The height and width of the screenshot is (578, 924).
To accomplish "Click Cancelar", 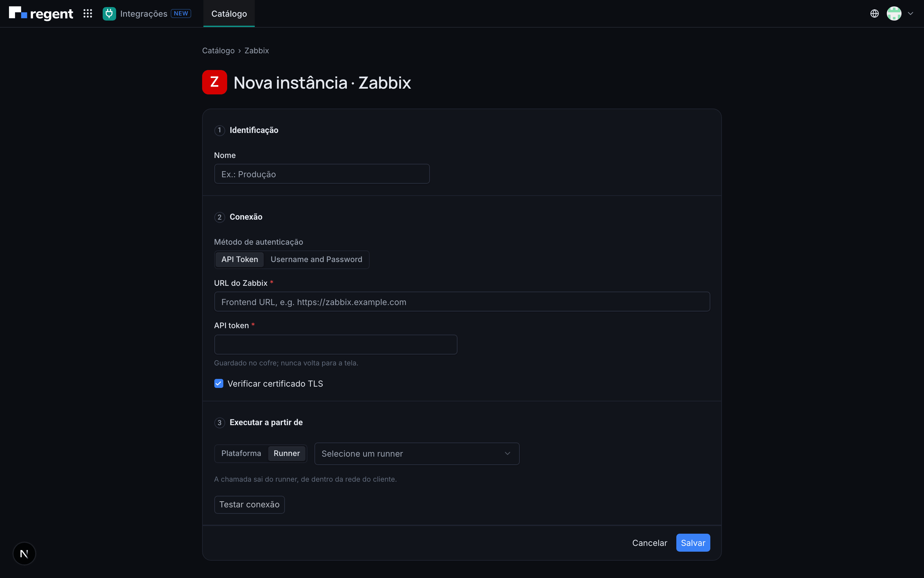I will (x=649, y=543).
